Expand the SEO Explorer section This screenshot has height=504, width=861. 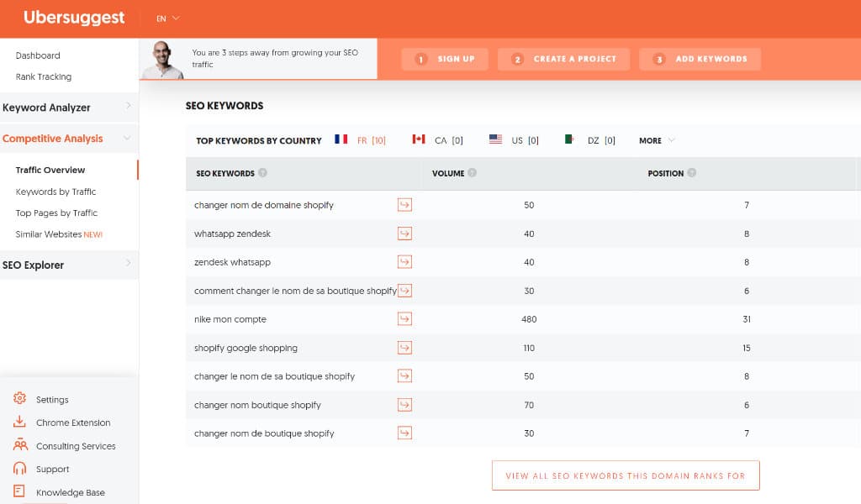[69, 265]
